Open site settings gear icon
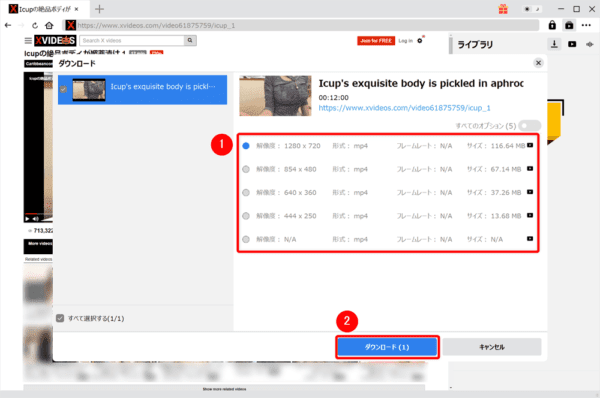Screen dimensions: 600x398 [x=420, y=40]
